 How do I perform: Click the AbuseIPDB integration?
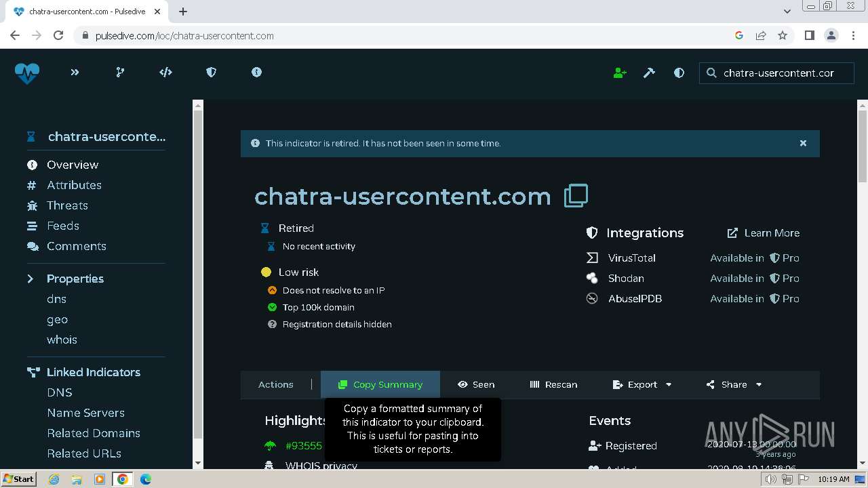[635, 298]
